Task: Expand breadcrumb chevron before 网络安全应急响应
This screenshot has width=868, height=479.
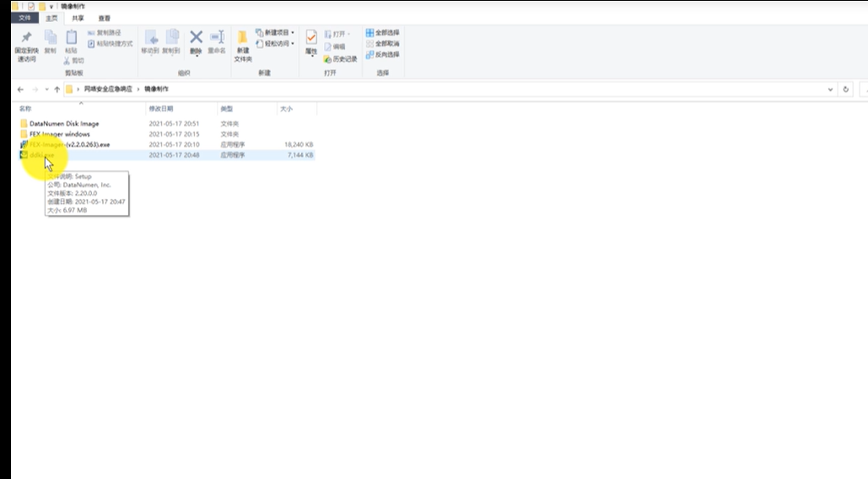Action: point(78,89)
